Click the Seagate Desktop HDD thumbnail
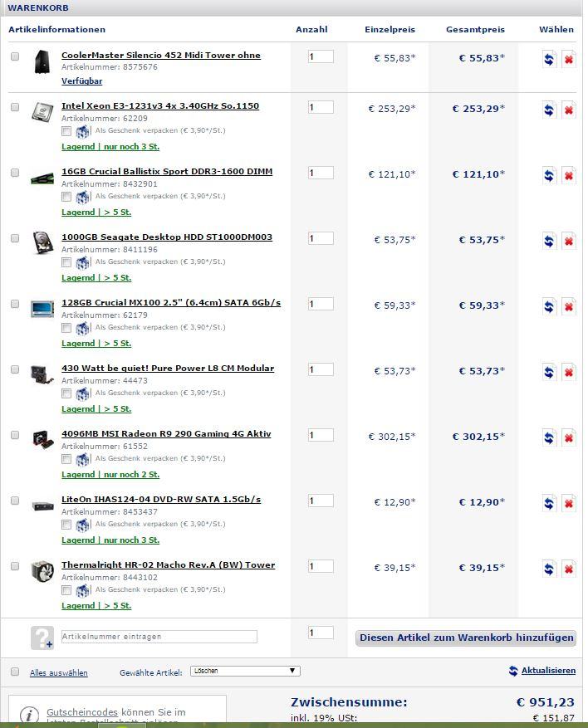Viewport: 588px width, 728px height. coord(42,242)
